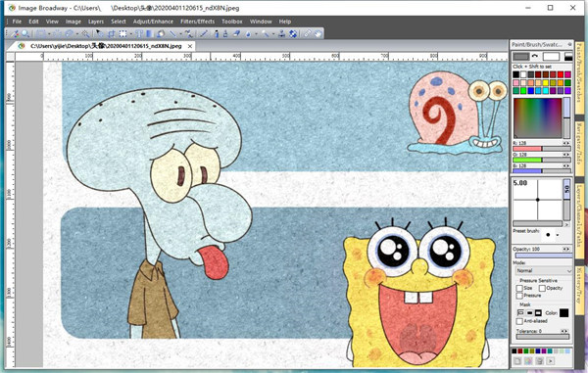Select the Magic Wand tool

tap(85, 33)
